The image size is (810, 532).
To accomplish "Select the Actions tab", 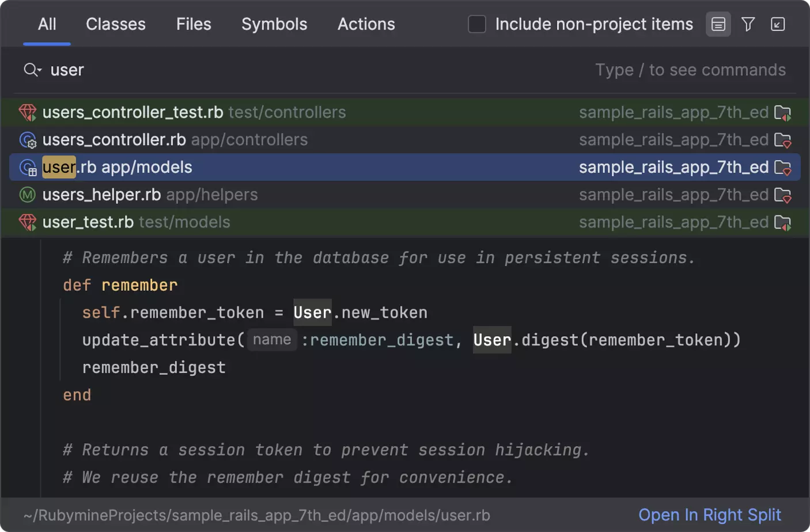I will pos(366,24).
